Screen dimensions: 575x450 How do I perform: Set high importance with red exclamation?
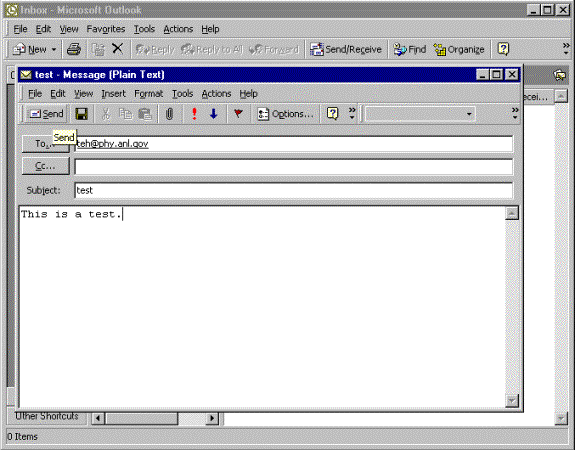click(x=194, y=114)
